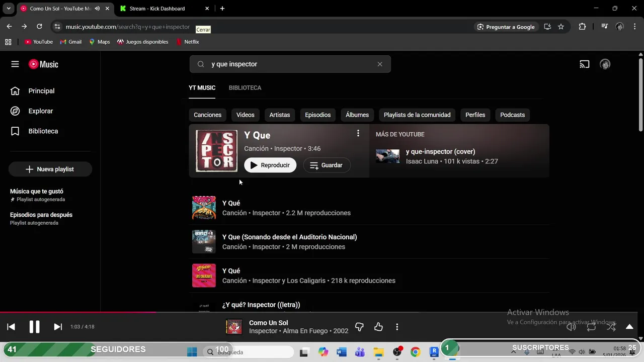The width and height of the screenshot is (644, 362).
Task: Open File Explorer from the taskbar
Action: point(378,352)
